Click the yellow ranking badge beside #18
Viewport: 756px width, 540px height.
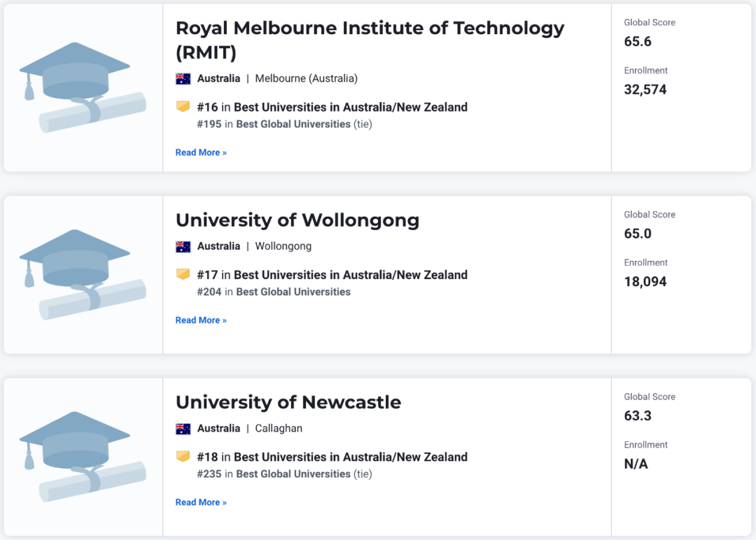(183, 456)
